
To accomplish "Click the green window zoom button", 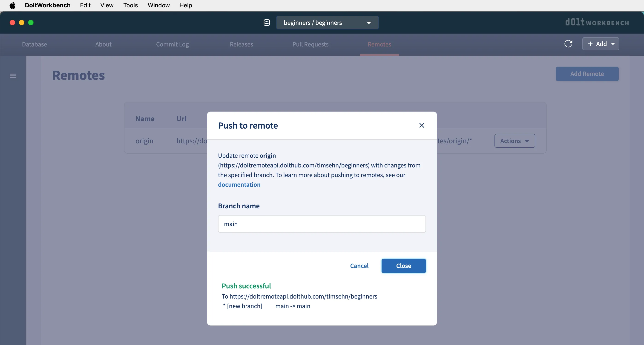I will 31,23.
